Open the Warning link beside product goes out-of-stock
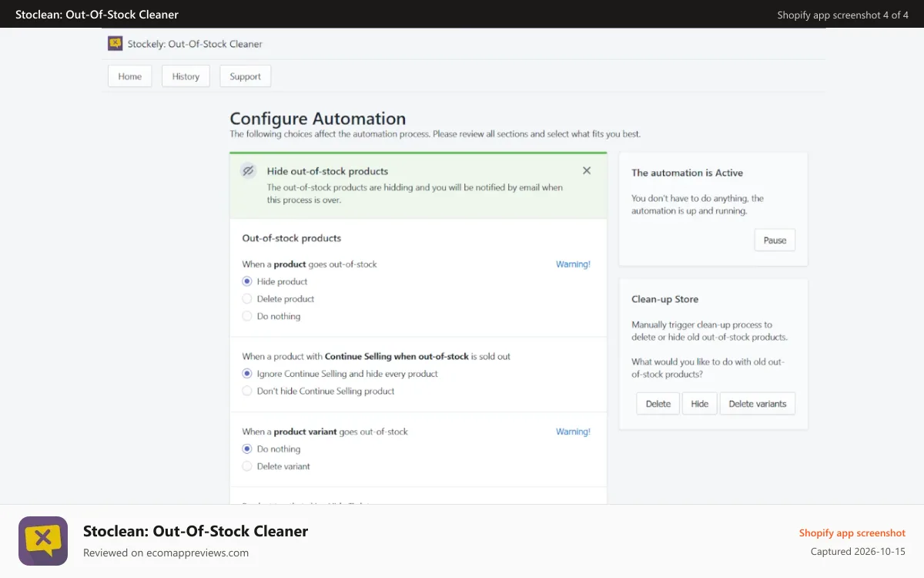This screenshot has height=578, width=924. 573,264
